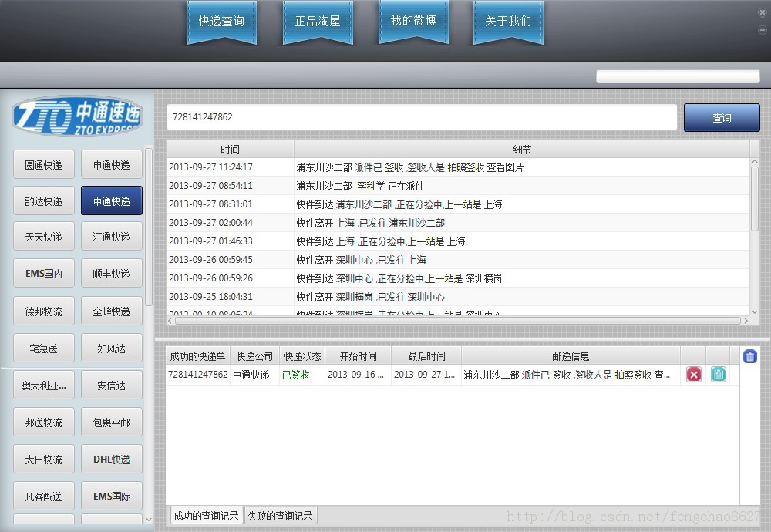Click the teal copy icon in record row
Image resolution: width=771 pixels, height=532 pixels.
[x=719, y=375]
